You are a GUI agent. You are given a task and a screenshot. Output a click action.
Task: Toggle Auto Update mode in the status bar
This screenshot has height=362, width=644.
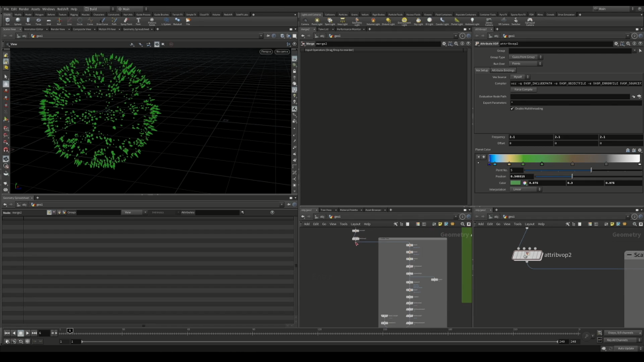(626, 349)
